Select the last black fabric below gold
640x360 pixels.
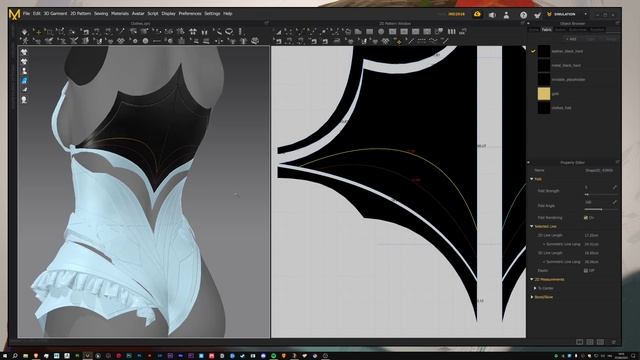pos(544,108)
